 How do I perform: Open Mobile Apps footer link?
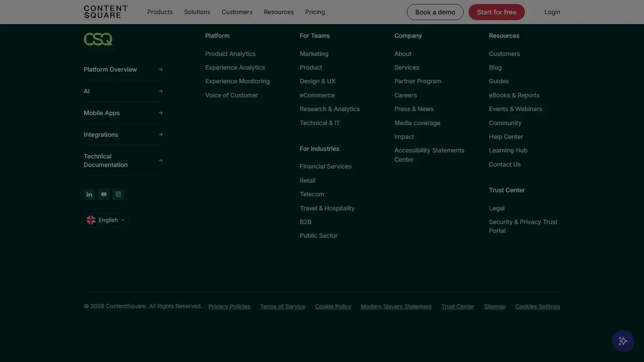tap(102, 113)
